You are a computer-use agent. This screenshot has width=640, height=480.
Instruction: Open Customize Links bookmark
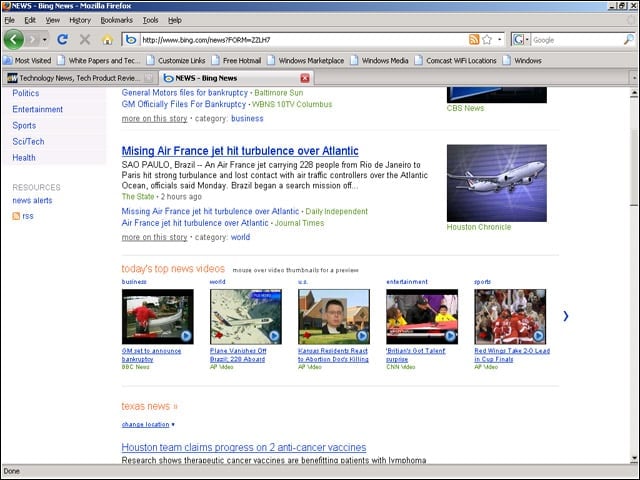(x=176, y=60)
